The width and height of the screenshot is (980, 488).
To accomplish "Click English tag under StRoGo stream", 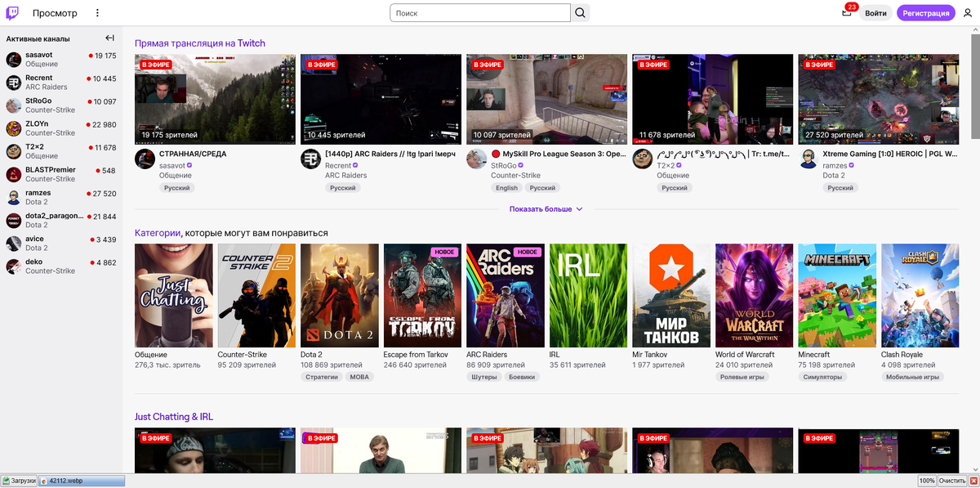I will click(x=506, y=188).
